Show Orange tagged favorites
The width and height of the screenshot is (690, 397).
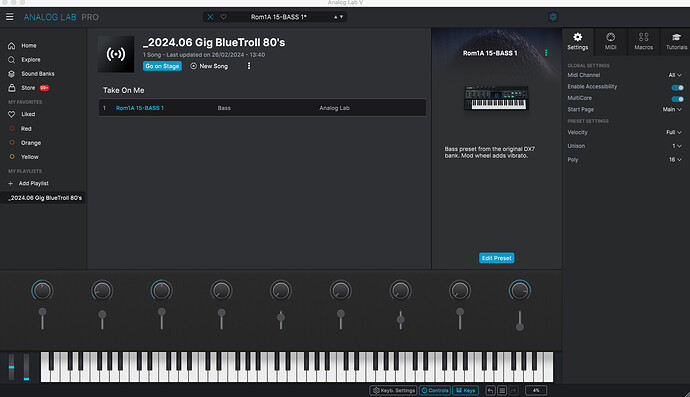30,143
